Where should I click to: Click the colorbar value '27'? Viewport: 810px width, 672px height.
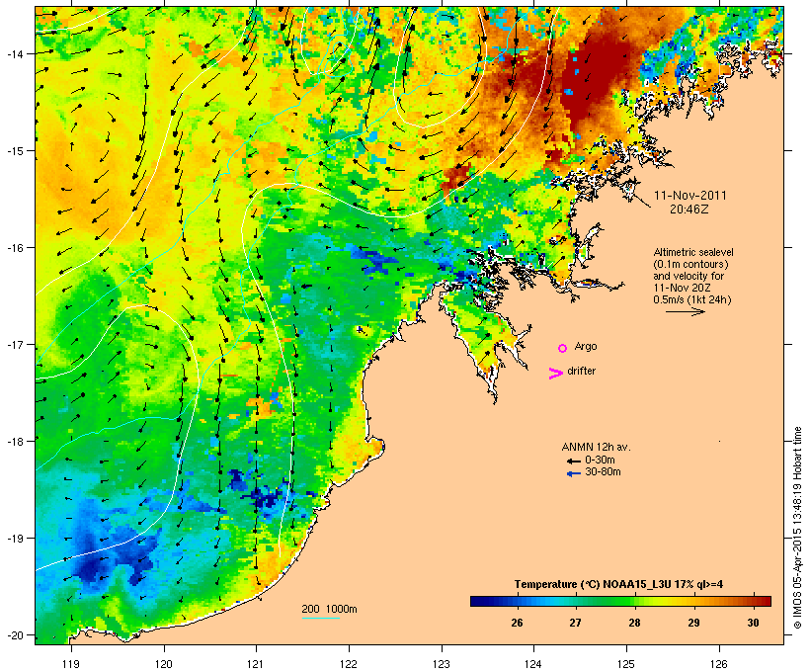point(576,623)
